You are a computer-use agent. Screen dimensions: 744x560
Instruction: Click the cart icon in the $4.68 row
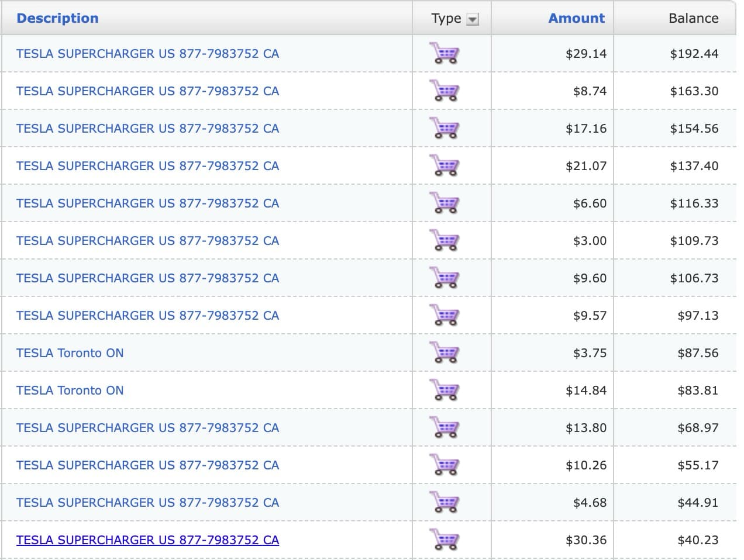point(444,503)
